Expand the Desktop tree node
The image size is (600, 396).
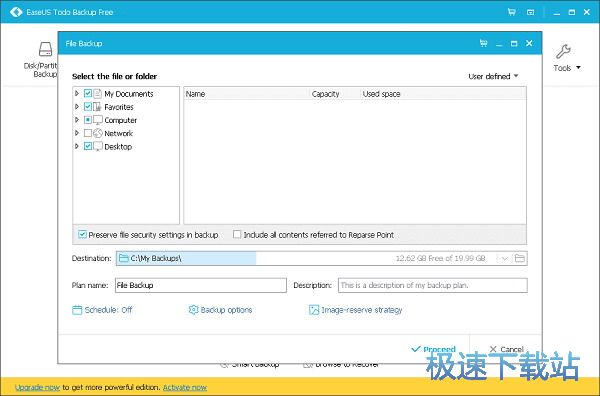click(77, 146)
